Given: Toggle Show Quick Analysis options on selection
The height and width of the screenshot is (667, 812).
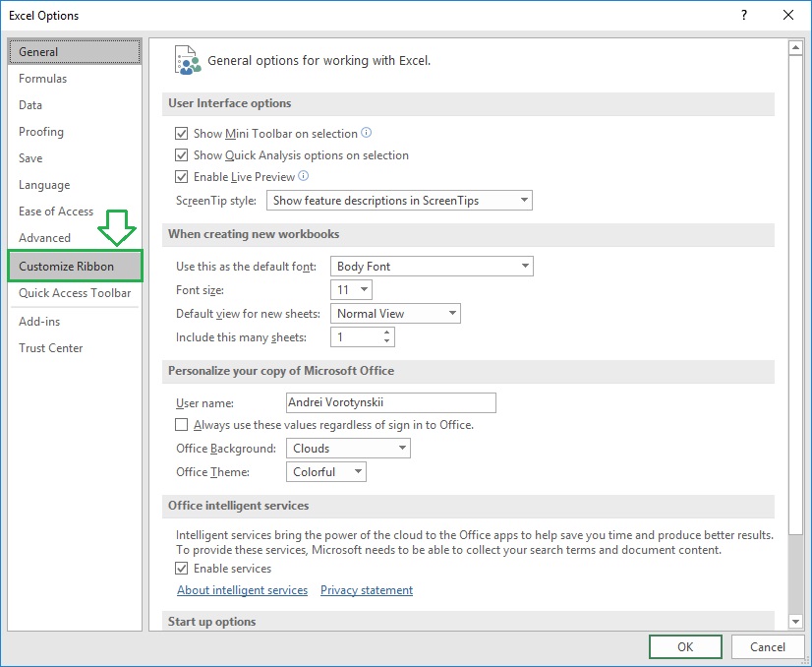Looking at the screenshot, I should coord(181,155).
